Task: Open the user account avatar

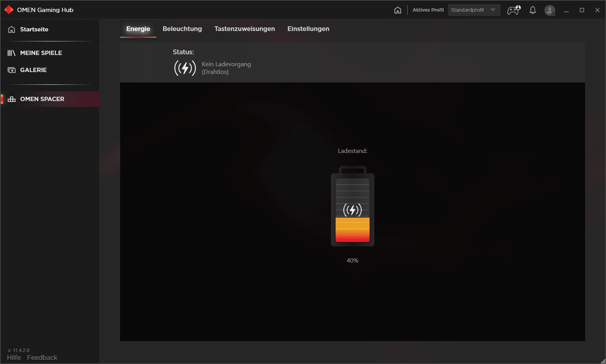Action: tap(549, 10)
